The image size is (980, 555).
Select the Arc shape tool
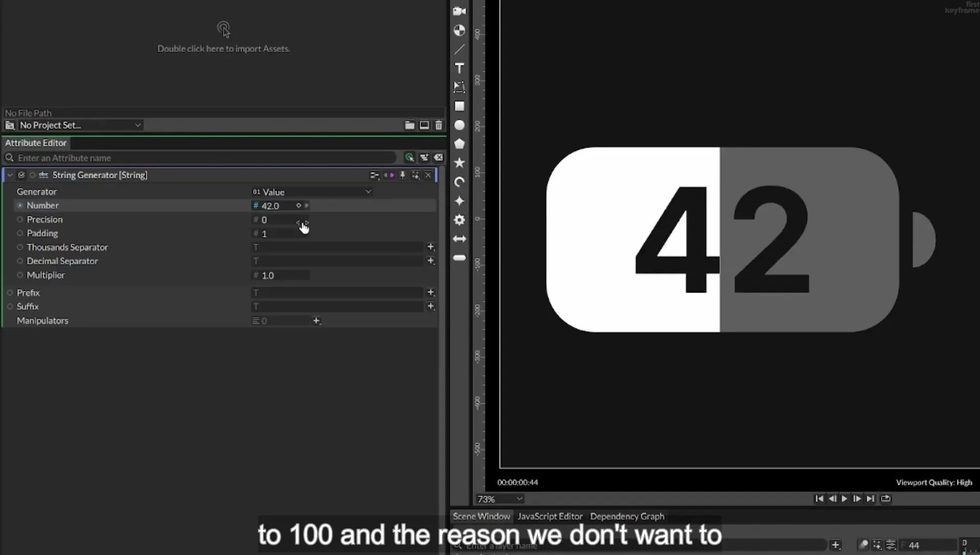coord(459,182)
